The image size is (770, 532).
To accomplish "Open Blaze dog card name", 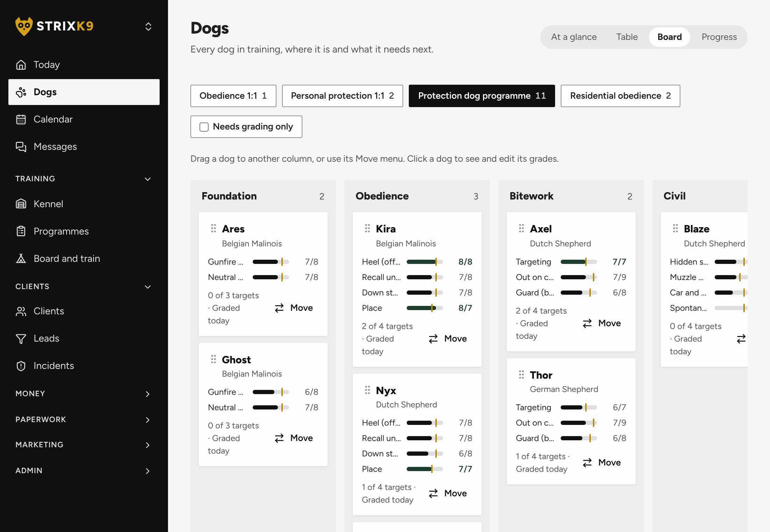I will (x=696, y=229).
